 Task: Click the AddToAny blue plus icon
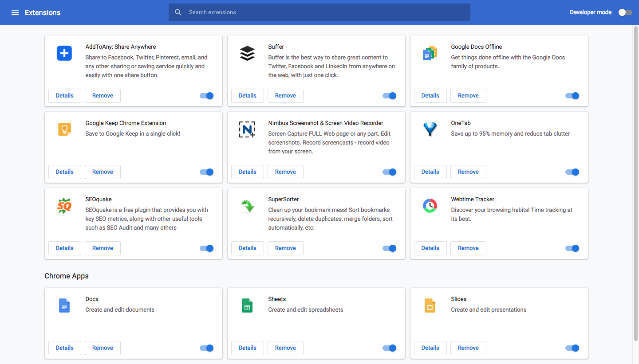64,54
